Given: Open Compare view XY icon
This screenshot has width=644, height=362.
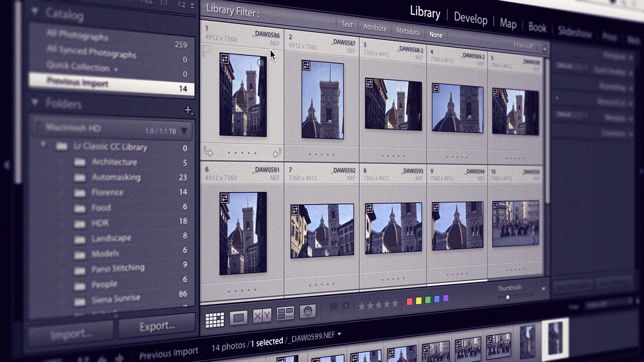Looking at the screenshot, I should click(x=262, y=315).
